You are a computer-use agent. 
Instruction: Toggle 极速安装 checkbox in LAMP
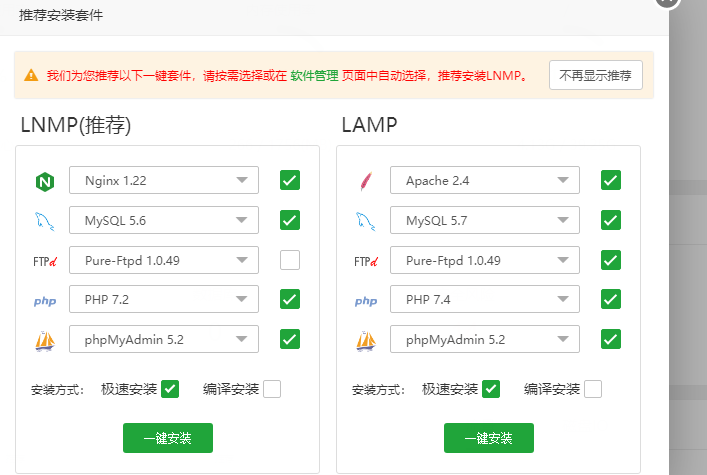491,389
